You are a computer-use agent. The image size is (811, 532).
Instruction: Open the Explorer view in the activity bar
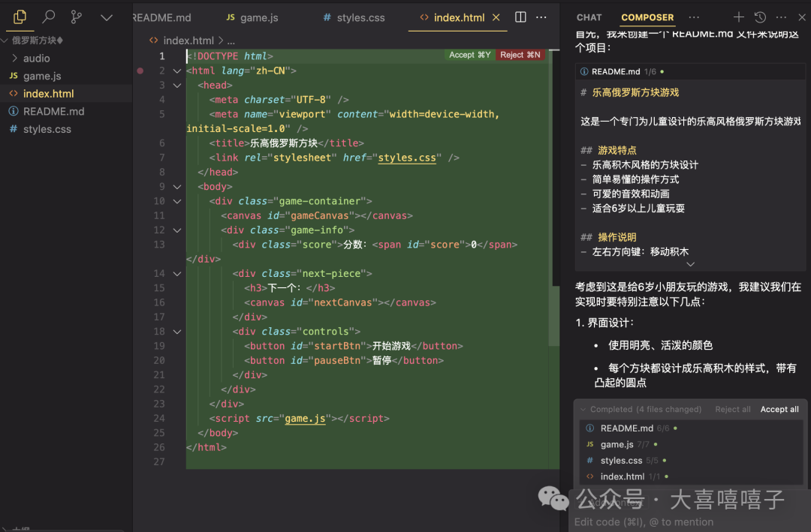(19, 18)
